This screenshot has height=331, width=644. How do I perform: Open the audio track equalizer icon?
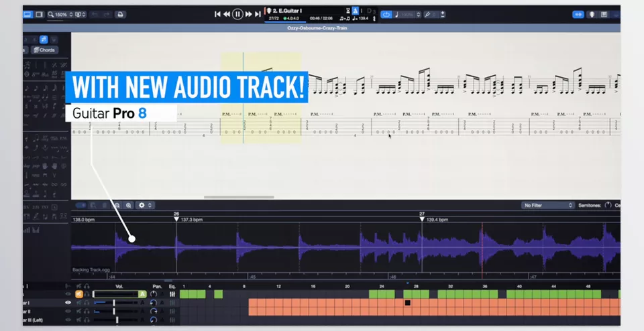pos(172,294)
